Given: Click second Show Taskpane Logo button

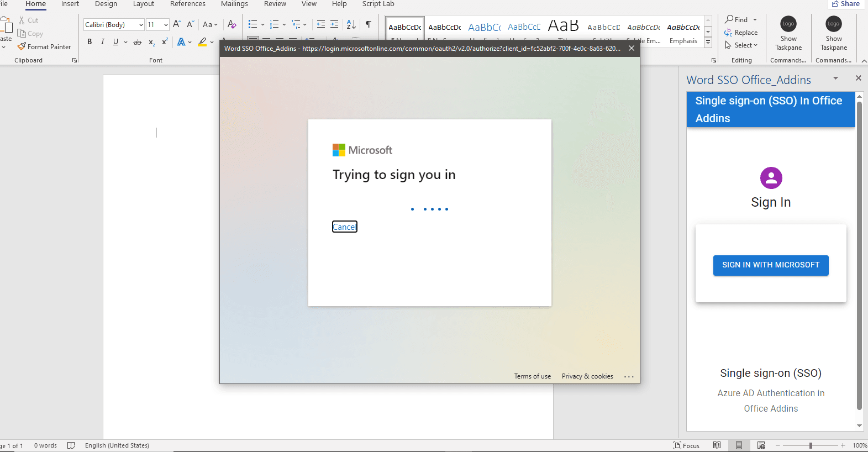Looking at the screenshot, I should 834,33.
